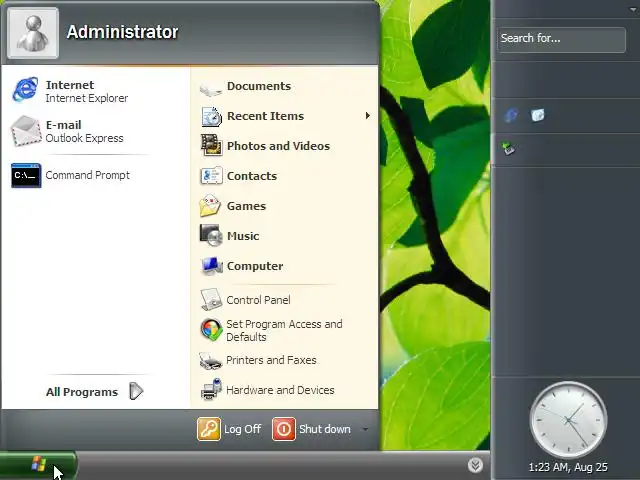Click the second sidebar quick launch icon

pyautogui.click(x=538, y=116)
